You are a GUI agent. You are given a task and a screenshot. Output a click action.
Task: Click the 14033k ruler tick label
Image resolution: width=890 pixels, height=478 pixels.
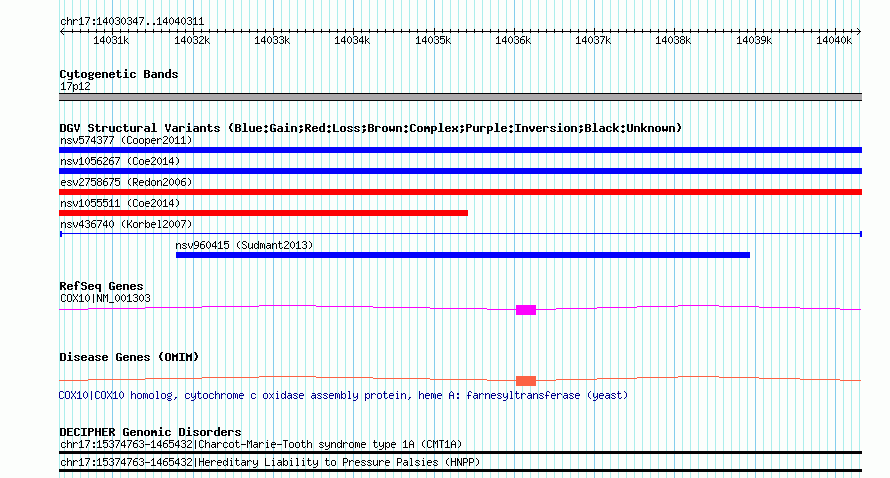pos(272,40)
